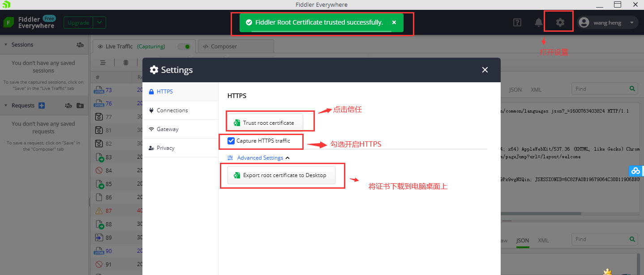Open Settings via the gear icon
Image resolution: width=644 pixels, height=275 pixels.
560,22
